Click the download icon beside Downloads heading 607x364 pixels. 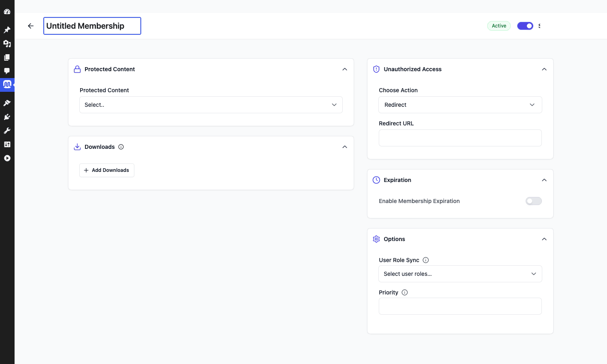click(x=77, y=147)
